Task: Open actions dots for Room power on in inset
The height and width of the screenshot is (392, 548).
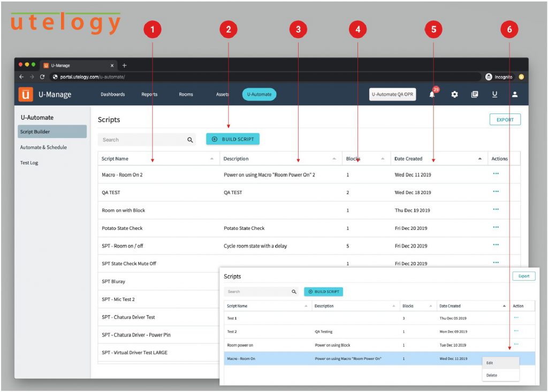Action: tap(516, 344)
